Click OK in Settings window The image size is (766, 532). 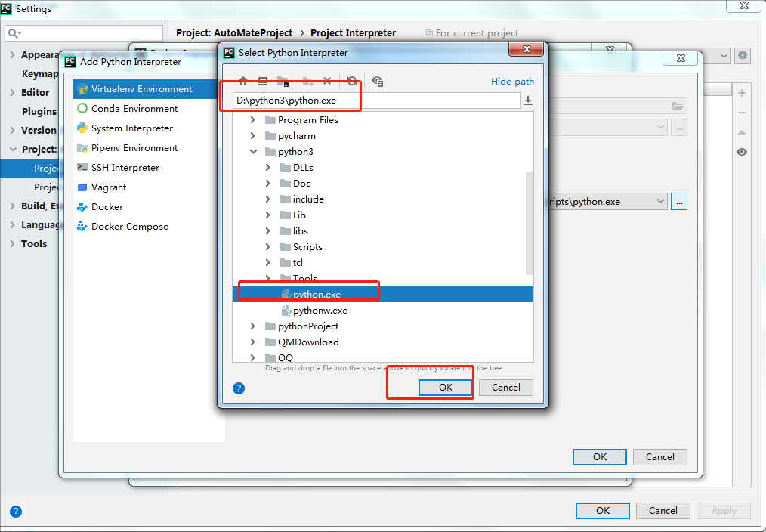(x=602, y=511)
